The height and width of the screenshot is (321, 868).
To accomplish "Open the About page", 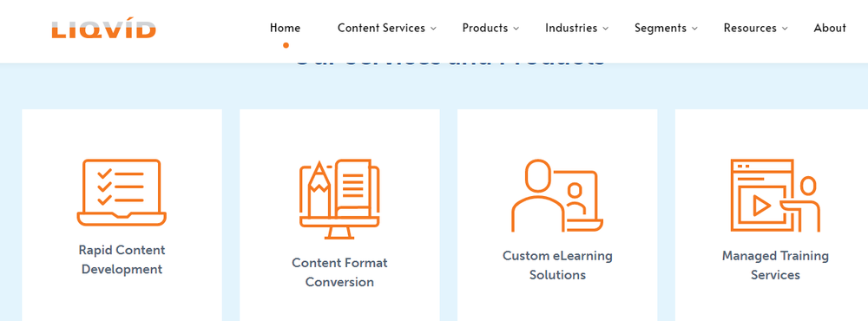I will (x=830, y=28).
